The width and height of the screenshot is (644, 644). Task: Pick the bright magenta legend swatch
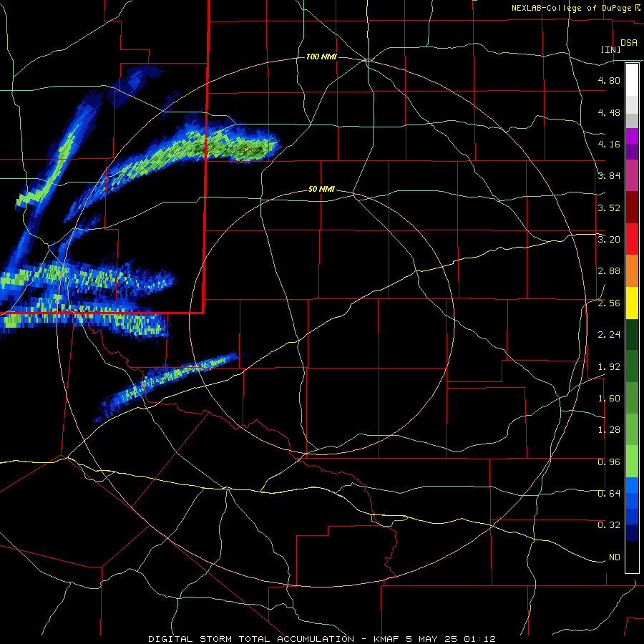tap(632, 136)
